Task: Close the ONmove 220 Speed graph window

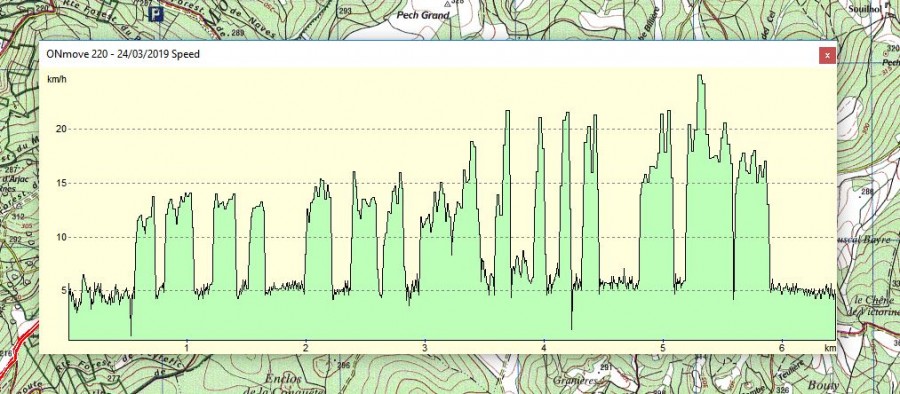Action: [x=827, y=56]
